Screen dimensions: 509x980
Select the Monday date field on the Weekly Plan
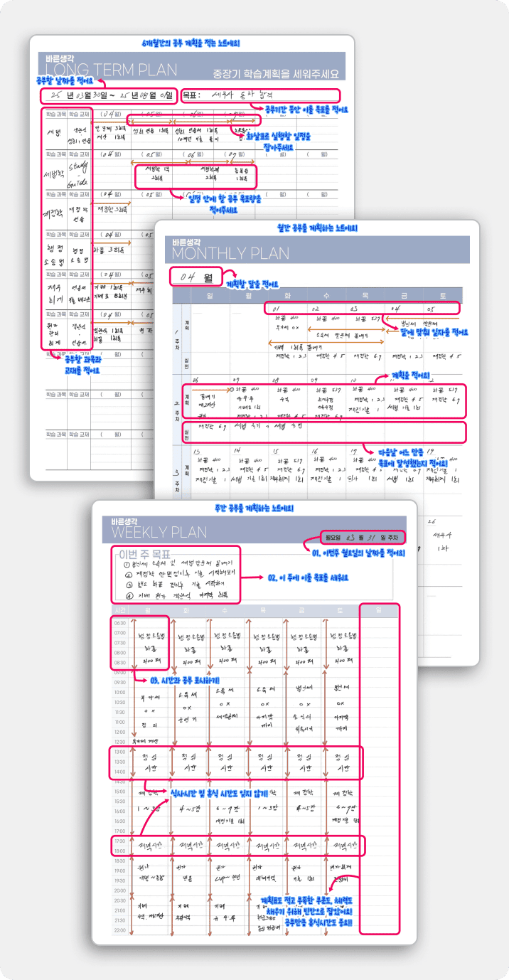pyautogui.click(x=362, y=537)
